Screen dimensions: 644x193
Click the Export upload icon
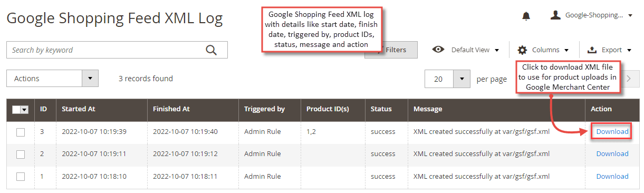click(592, 50)
